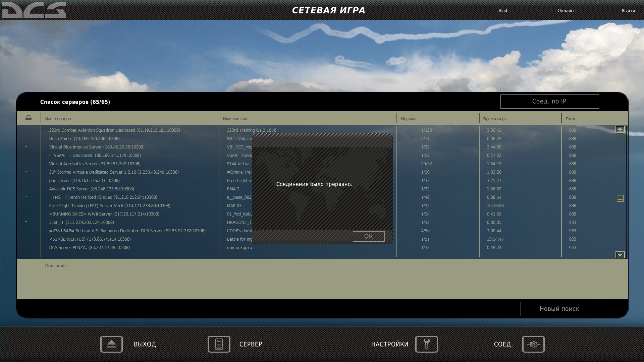Viewport: 644px width, 362px height.
Task: Click the DCS logo
Action: point(34,10)
